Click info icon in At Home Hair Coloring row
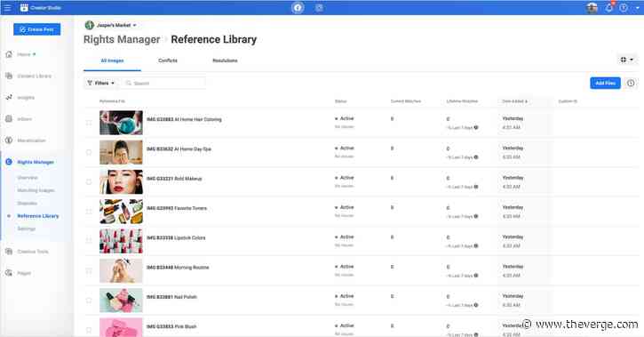644x337 pixels. click(x=476, y=127)
